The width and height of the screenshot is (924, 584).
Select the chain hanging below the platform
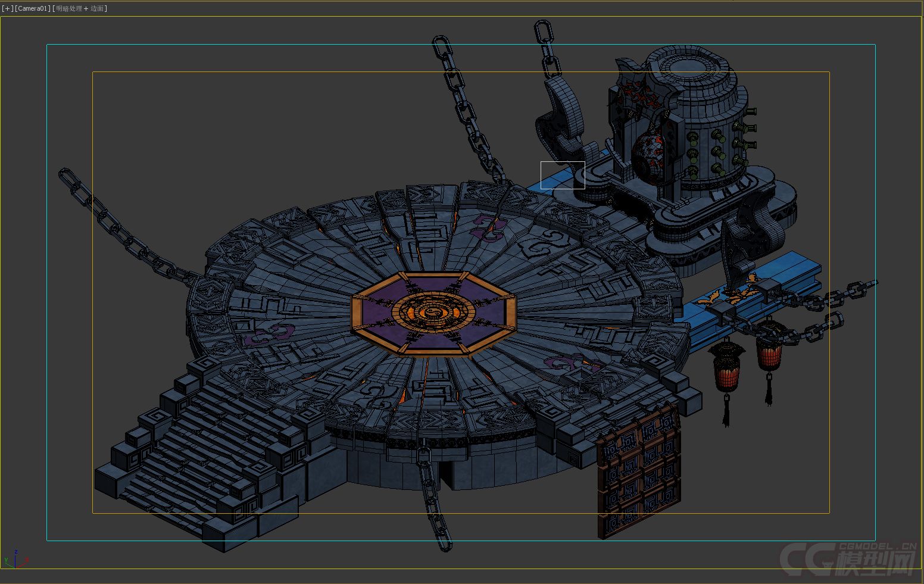(x=433, y=500)
